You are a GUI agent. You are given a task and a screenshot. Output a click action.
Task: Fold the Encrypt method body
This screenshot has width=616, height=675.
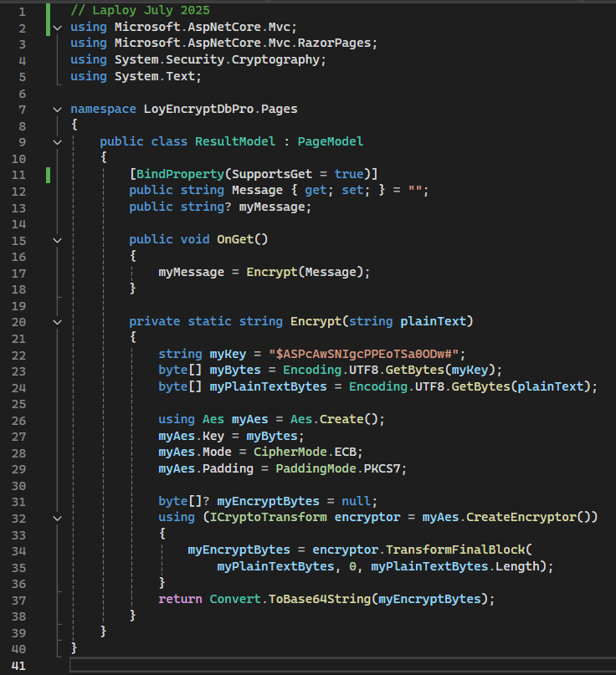tap(57, 321)
